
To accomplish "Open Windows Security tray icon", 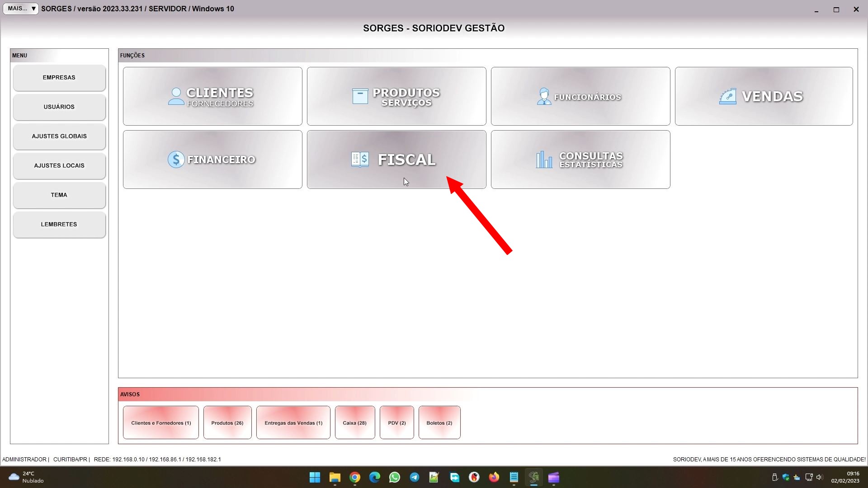I will [786, 477].
